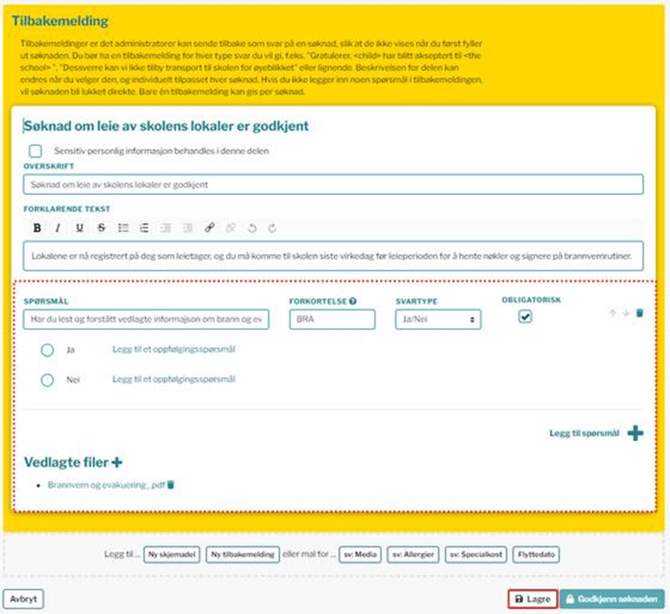Click into the Overskrift input field

click(333, 185)
